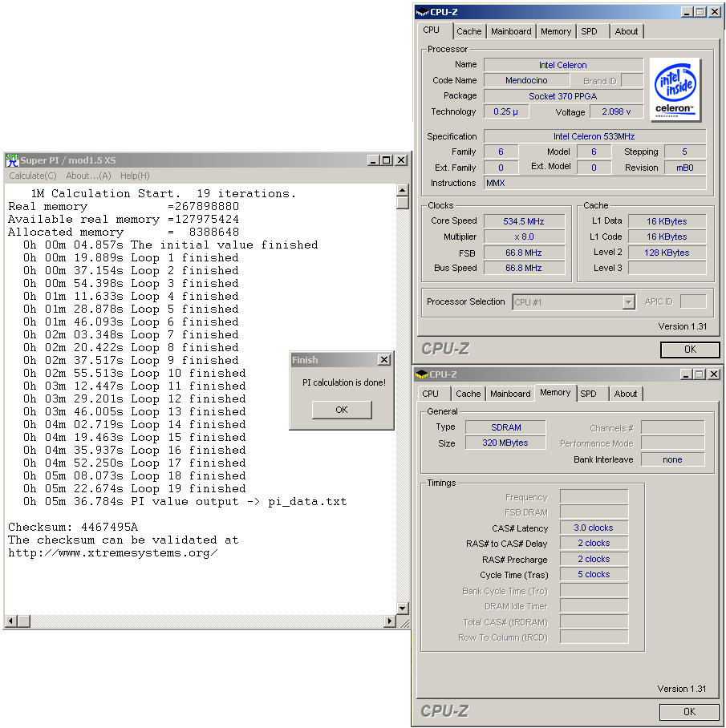The image size is (726, 728).
Task: Click the Intel Inside Celeron logo
Action: [x=675, y=90]
